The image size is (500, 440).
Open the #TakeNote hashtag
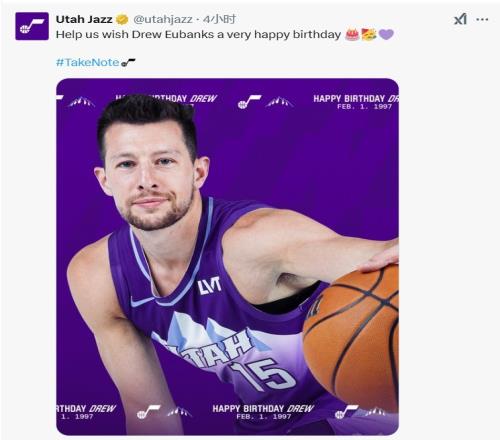(88, 62)
